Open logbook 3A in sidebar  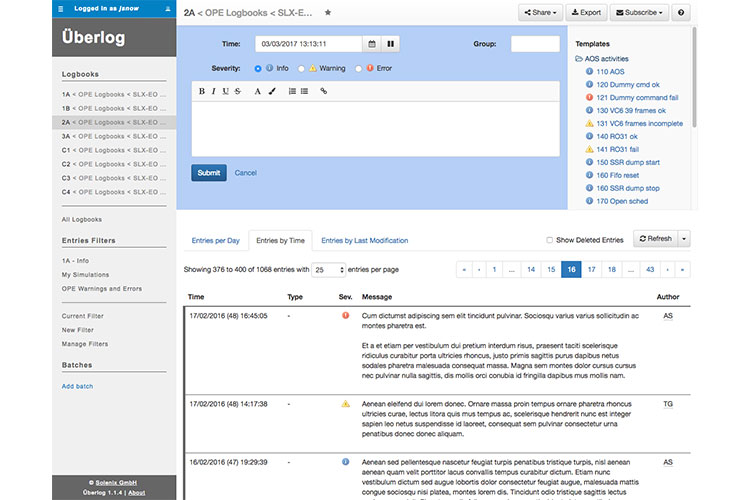[114, 136]
